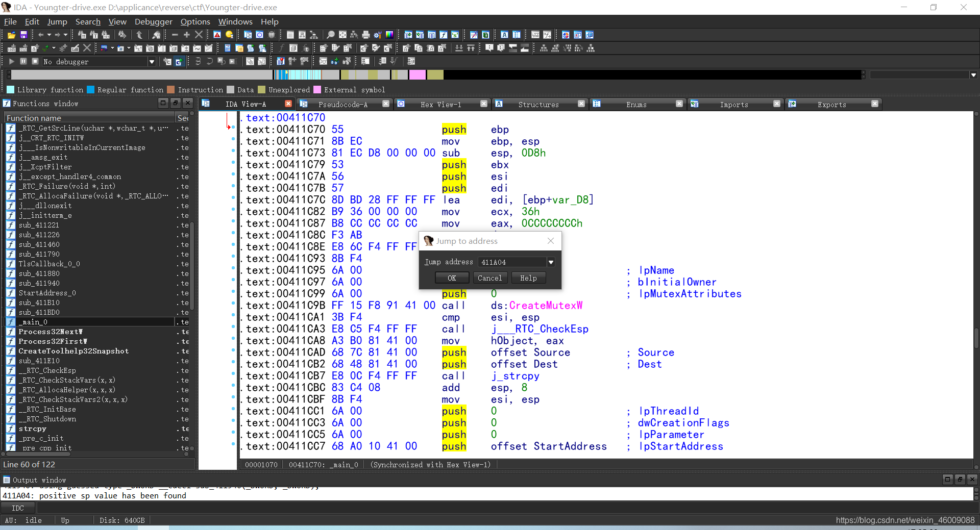This screenshot has height=530, width=980.
Task: Click CreateMutexW in disassembly
Action: coord(546,306)
